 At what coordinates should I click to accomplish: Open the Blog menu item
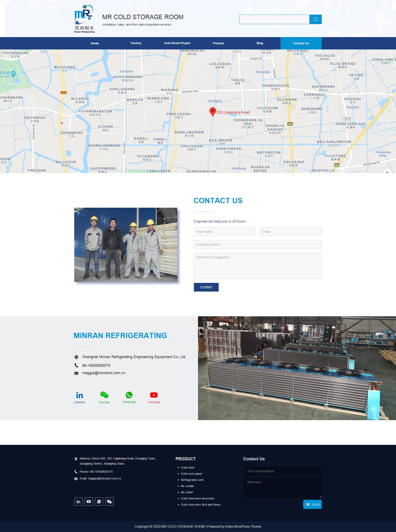260,43
